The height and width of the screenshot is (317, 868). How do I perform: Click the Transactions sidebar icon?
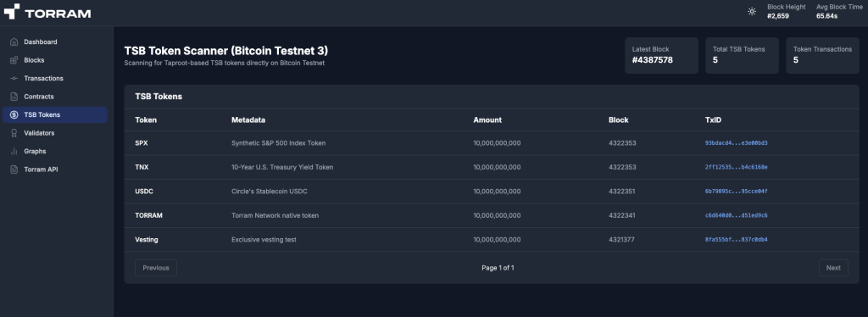(14, 79)
